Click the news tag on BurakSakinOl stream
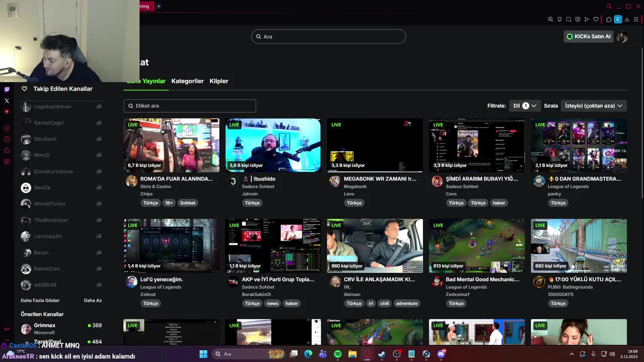This screenshot has width=644, height=362. (272, 304)
